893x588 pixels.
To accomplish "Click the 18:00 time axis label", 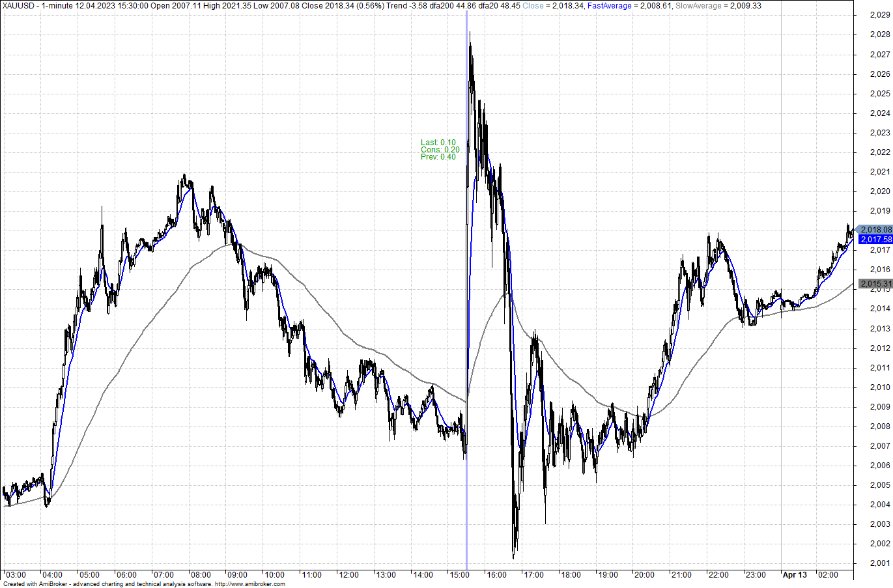I will (x=571, y=575).
